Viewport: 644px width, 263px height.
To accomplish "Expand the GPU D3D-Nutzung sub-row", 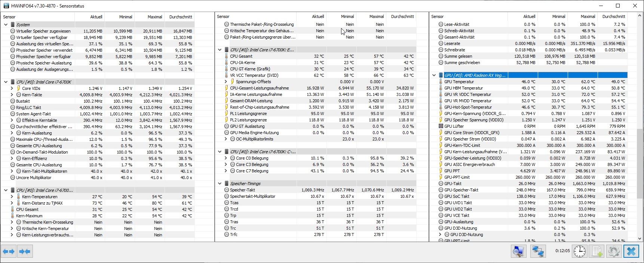I will pyautogui.click(x=440, y=235).
